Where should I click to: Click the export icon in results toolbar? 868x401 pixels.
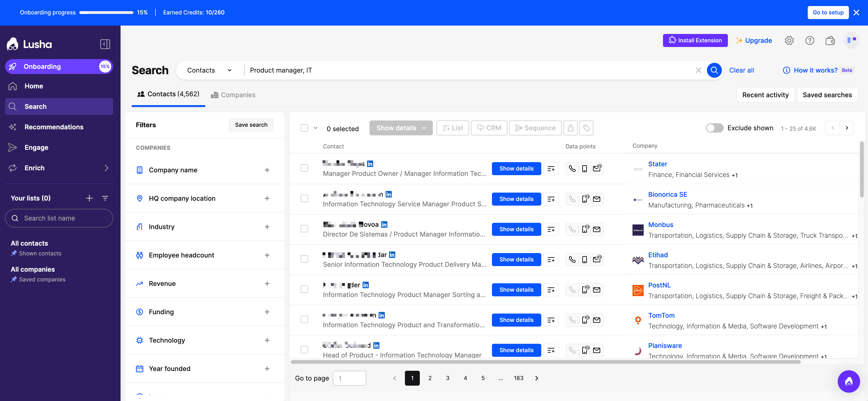click(x=570, y=128)
